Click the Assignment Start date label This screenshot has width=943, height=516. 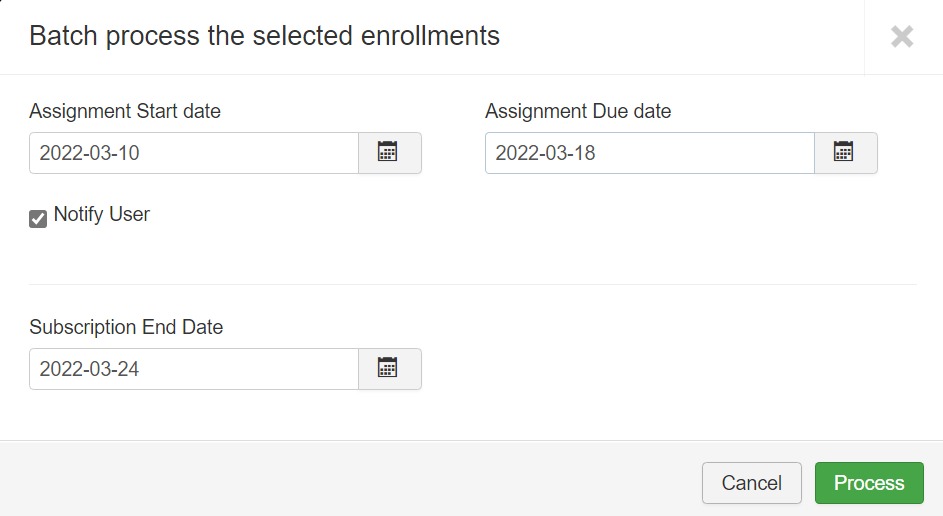(x=125, y=111)
